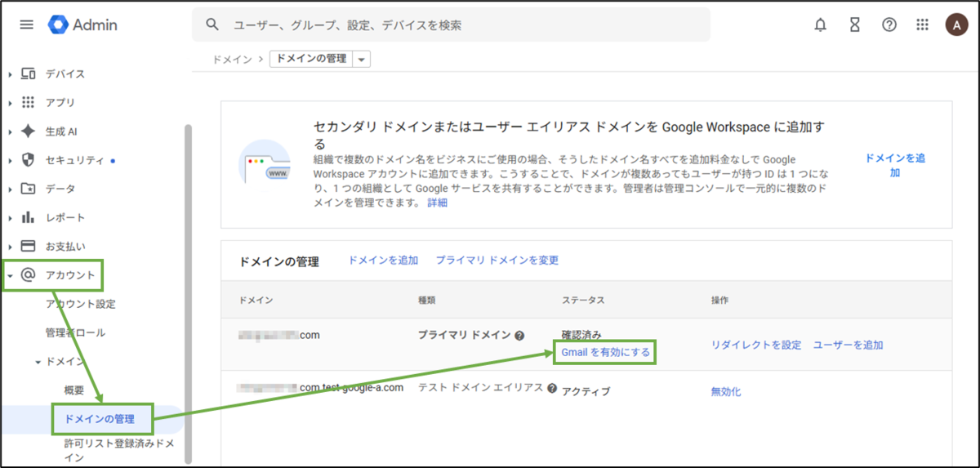Screen dimensions: 980x468
Task: Click help icon beside プライマリ ドメイン
Action: (519, 336)
